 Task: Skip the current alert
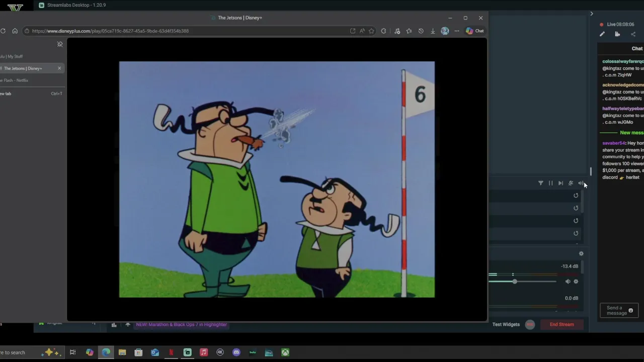pos(560,183)
